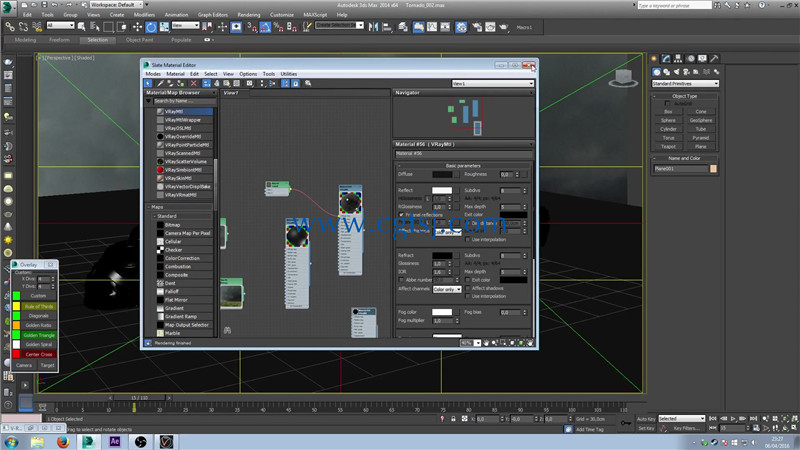Click the red X delete icon in Slate
This screenshot has width=800, height=450.
193,83
